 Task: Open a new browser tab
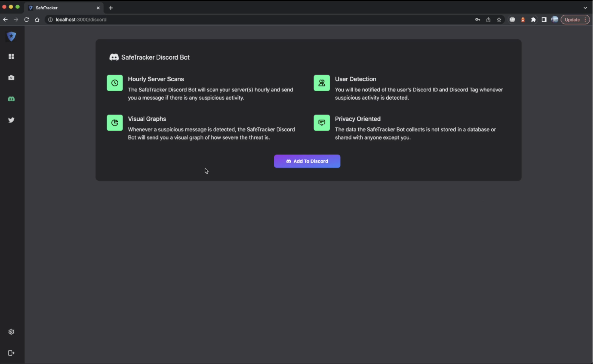click(111, 8)
